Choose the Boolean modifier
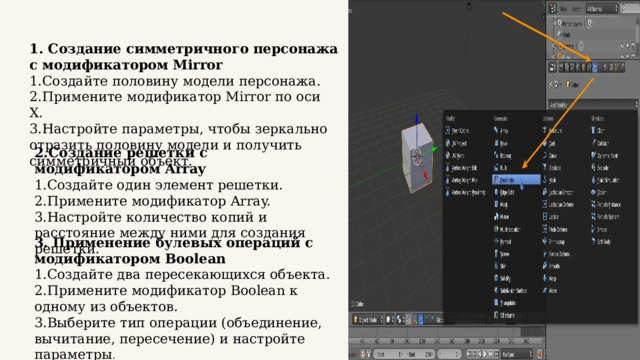This screenshot has height=360, width=640. [x=503, y=156]
